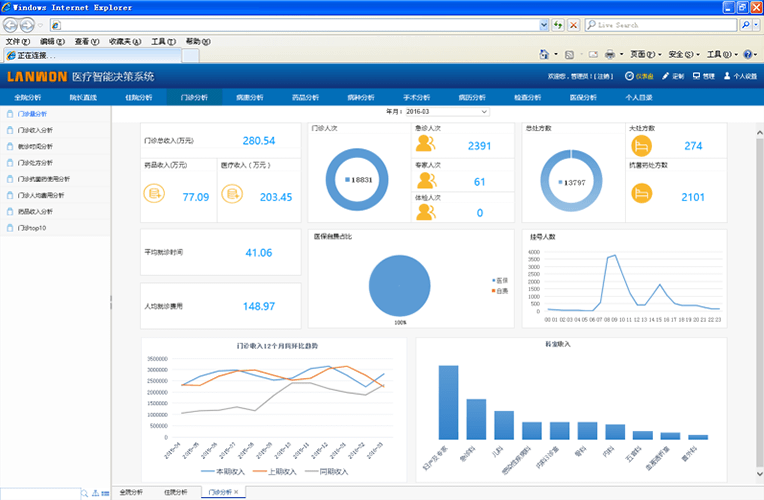The image size is (764, 500).
Task: Click the search magnifier icon at bottom-left
Action: click(x=84, y=494)
